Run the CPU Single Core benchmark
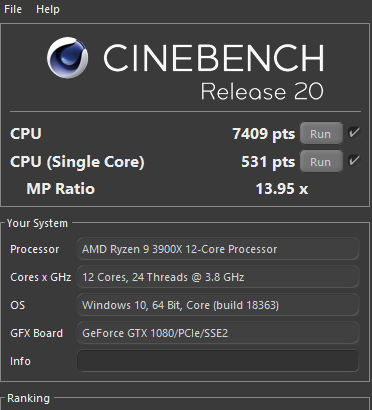This screenshot has width=372, height=410. 321,162
